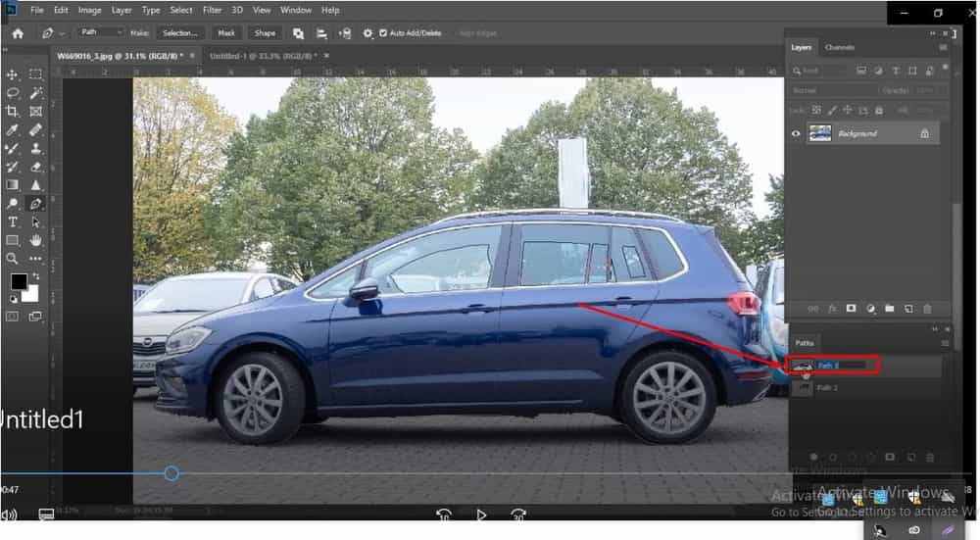Screen dimensions: 980x540
Task: Select the Healing Brush tool
Action: [x=35, y=130]
